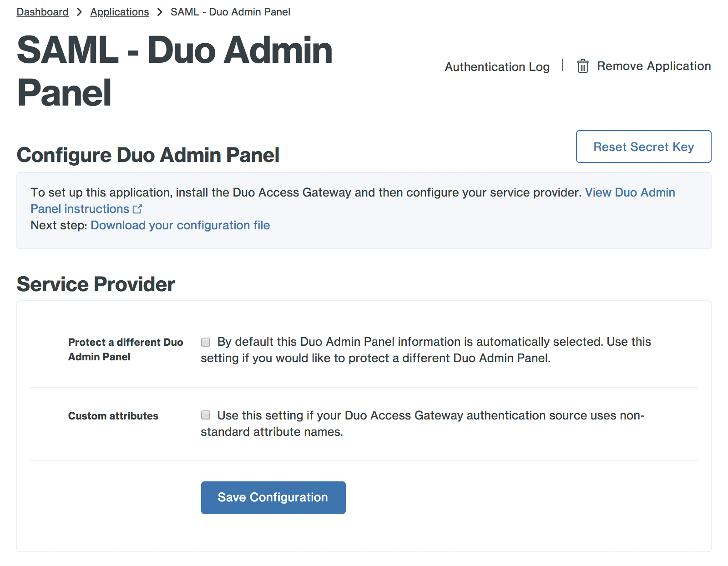Click the Save Configuration button
The image size is (728, 566).
(x=273, y=497)
